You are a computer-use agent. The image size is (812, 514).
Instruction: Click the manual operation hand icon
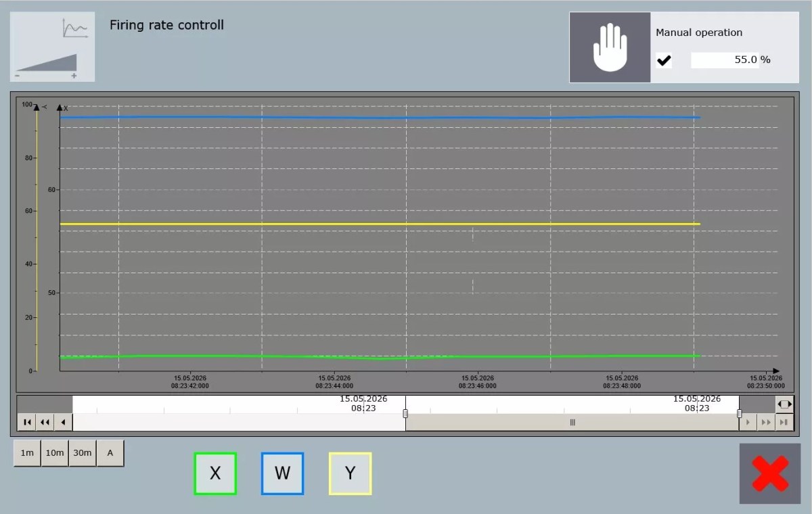610,47
